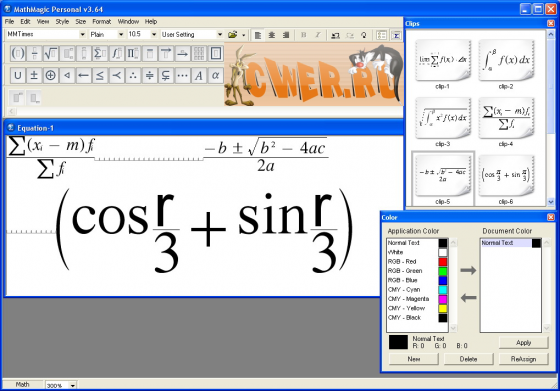Click the ReAssign button

tap(523, 359)
